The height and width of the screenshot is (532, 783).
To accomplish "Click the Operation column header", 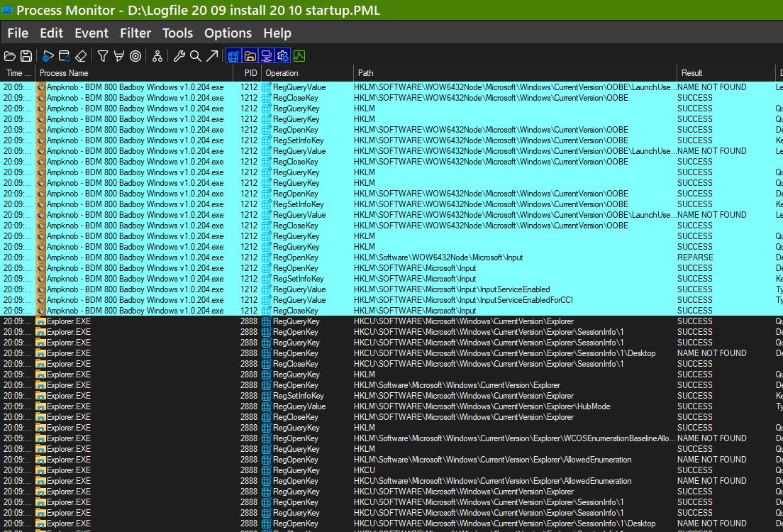I will 307,73.
